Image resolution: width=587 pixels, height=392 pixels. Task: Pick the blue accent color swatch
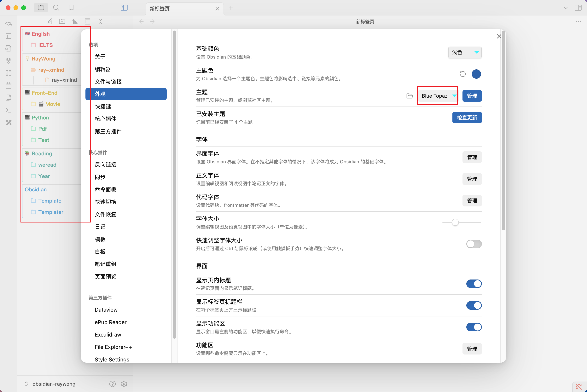point(476,74)
